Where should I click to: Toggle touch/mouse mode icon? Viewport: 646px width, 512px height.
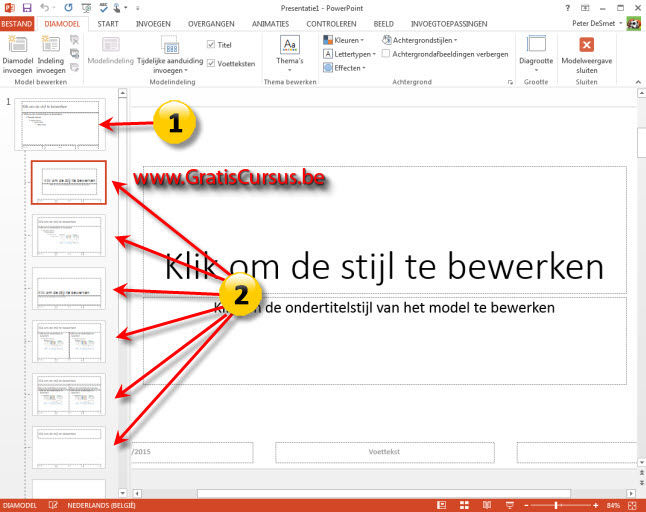click(x=117, y=8)
